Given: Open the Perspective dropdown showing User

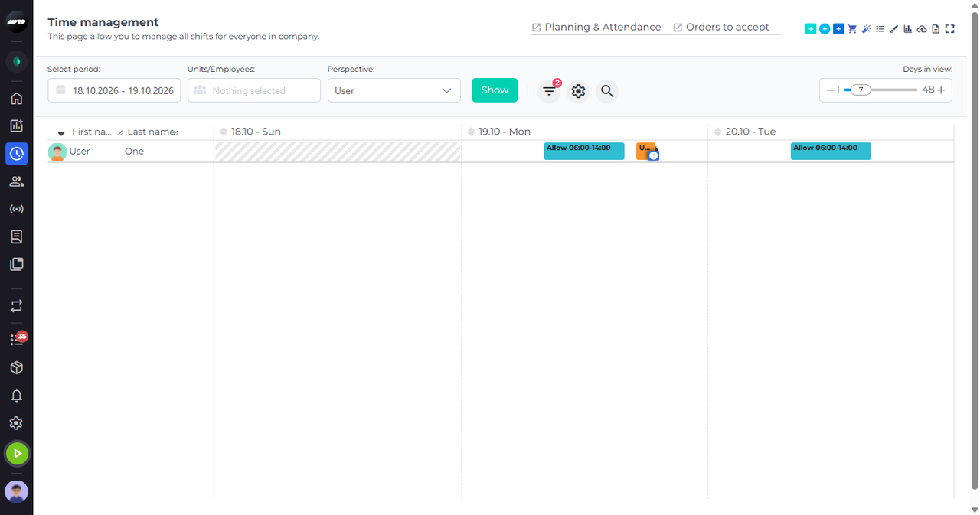Looking at the screenshot, I should (394, 90).
